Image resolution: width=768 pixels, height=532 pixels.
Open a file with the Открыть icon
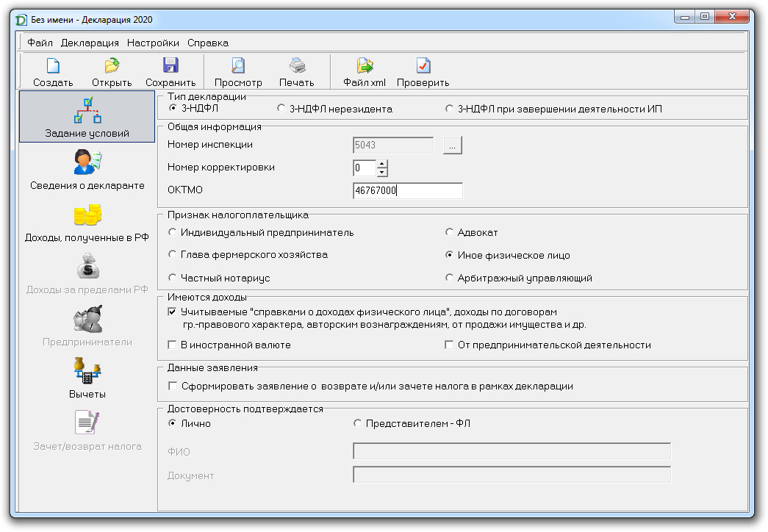click(x=112, y=65)
